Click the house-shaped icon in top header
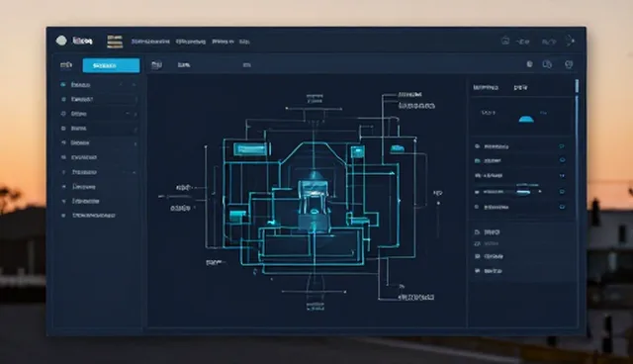Viewport: 633px width, 364px height. pos(505,41)
